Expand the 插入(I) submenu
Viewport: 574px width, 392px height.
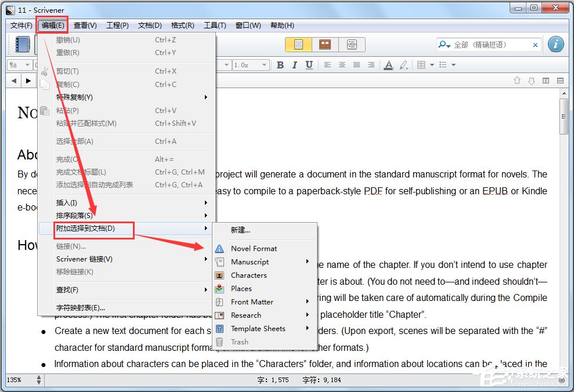click(127, 202)
